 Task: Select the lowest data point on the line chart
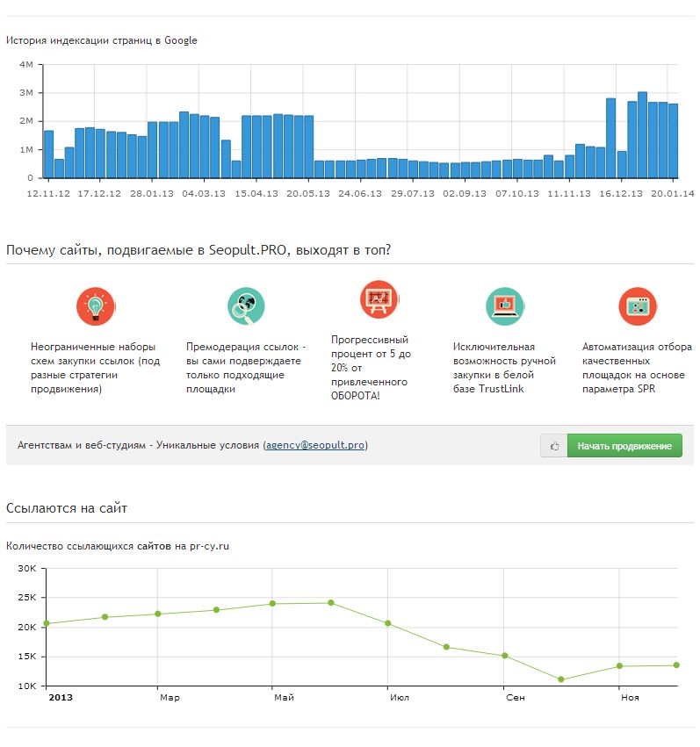coord(561,679)
